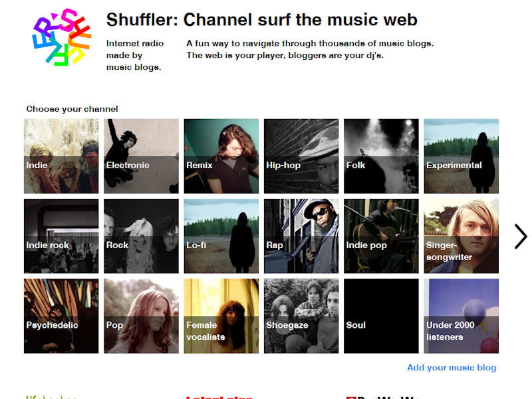Viewport: 532px width, 399px height.
Task: Open the Folk channel
Action: (381, 156)
